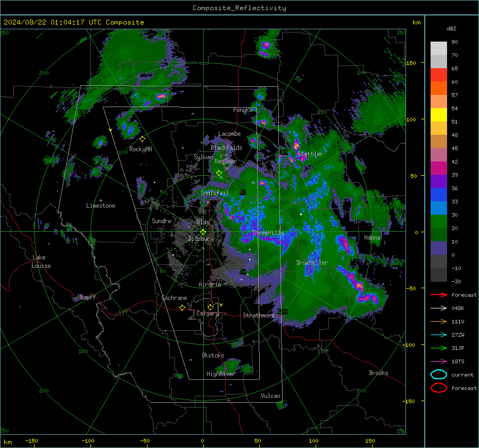Image resolution: width=479 pixels, height=448 pixels.
Task: Click the Limestone label
Action: click(x=101, y=206)
